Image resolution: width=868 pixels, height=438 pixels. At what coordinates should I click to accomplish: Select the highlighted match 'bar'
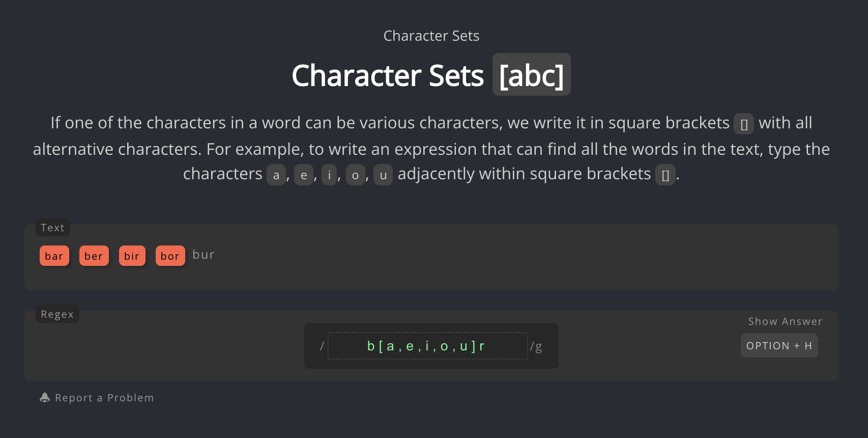54,256
